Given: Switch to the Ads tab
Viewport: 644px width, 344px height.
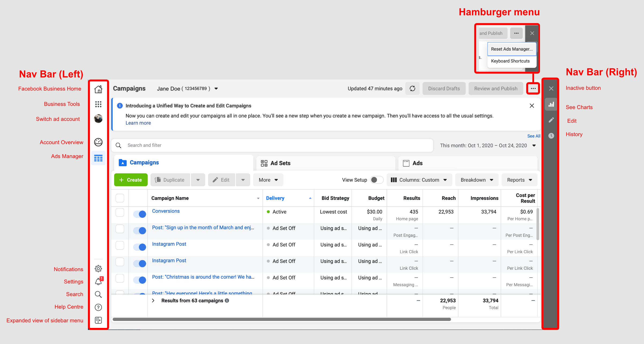Looking at the screenshot, I should coord(417,163).
